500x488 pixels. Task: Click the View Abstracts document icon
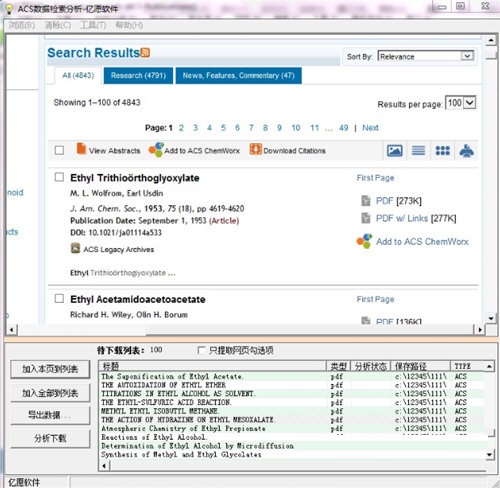click(x=81, y=149)
